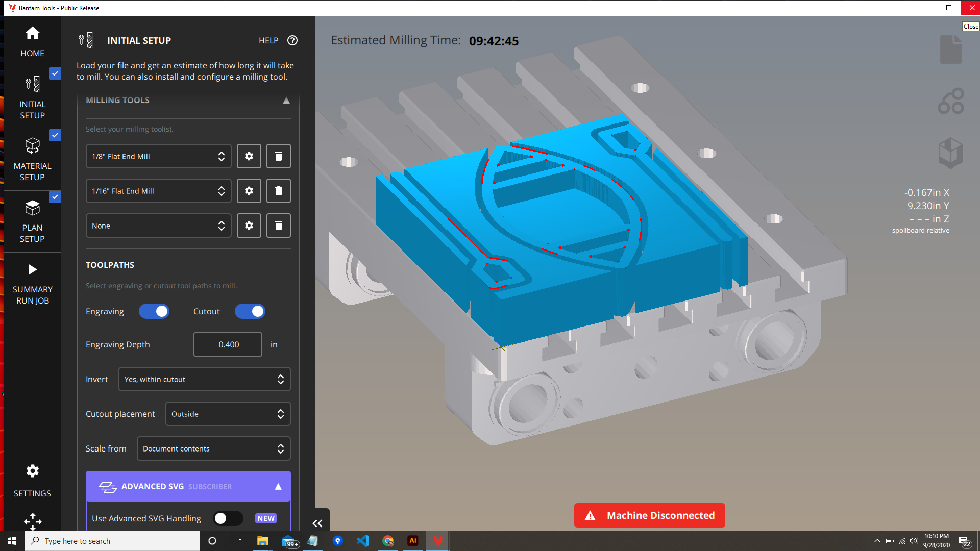
Task: Open the 1/16" Flat End Mill dropdown
Action: coord(158,191)
